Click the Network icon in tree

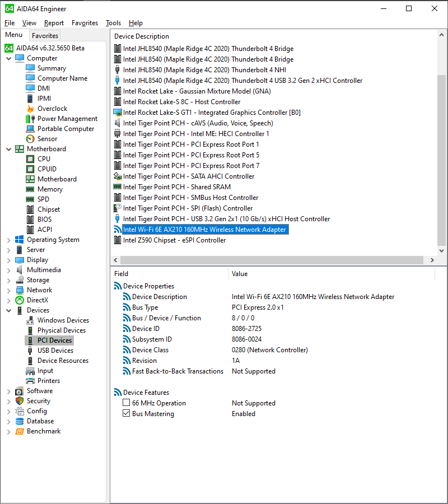click(x=20, y=290)
